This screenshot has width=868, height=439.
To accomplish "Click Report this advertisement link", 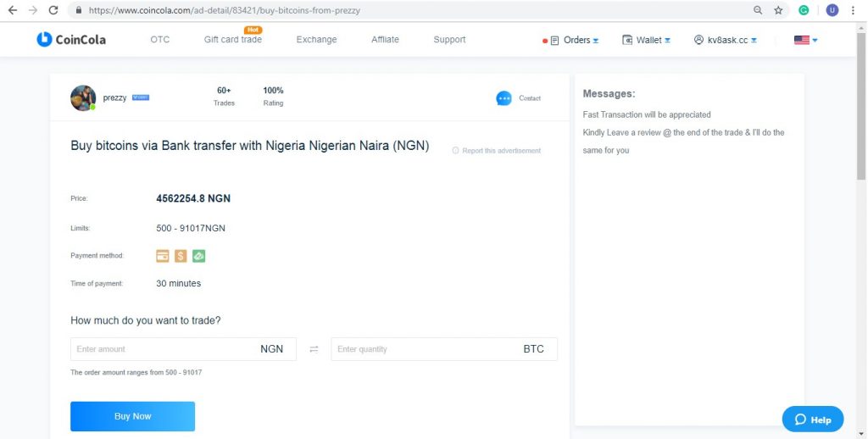I will pos(497,151).
